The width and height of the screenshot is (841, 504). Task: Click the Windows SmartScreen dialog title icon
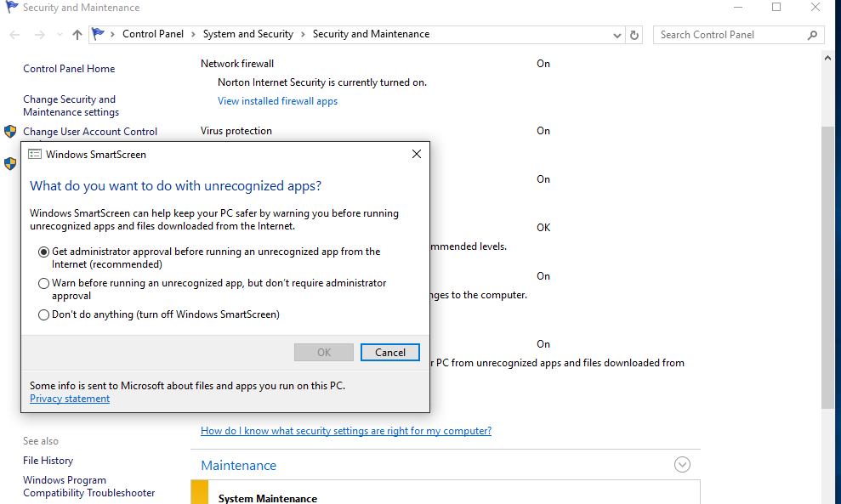click(x=35, y=155)
